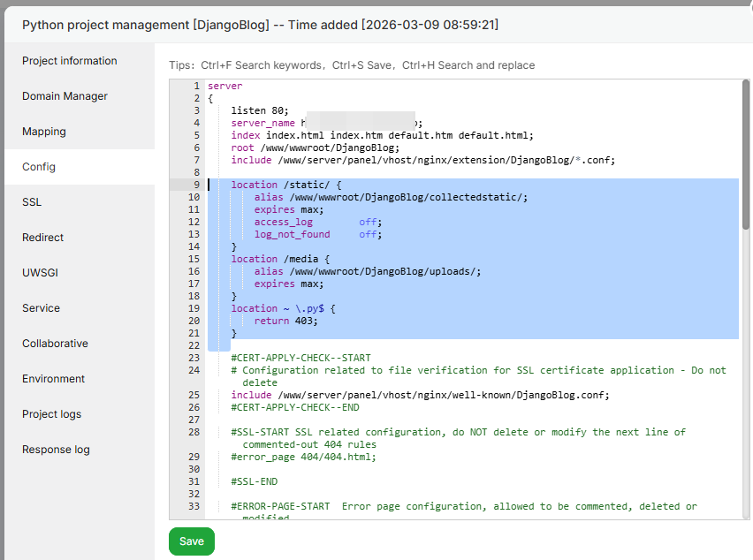Screen dimensions: 753x560
Task: Place cursor on the 'listen 80;' line
Action: (x=260, y=110)
